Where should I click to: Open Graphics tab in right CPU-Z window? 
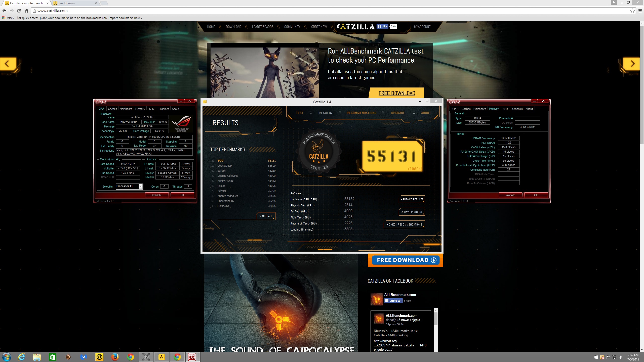[x=517, y=109]
